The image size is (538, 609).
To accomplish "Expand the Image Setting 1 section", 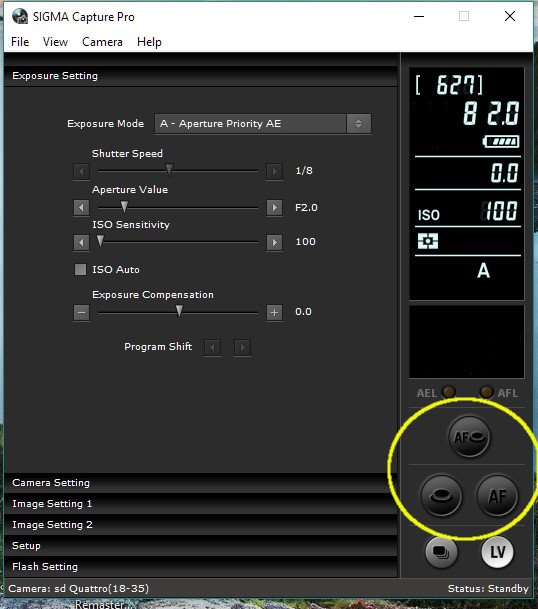I will [x=200, y=504].
